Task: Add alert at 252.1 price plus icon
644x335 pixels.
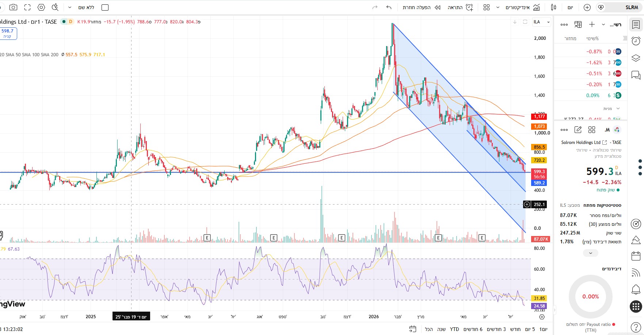Action: pyautogui.click(x=527, y=205)
